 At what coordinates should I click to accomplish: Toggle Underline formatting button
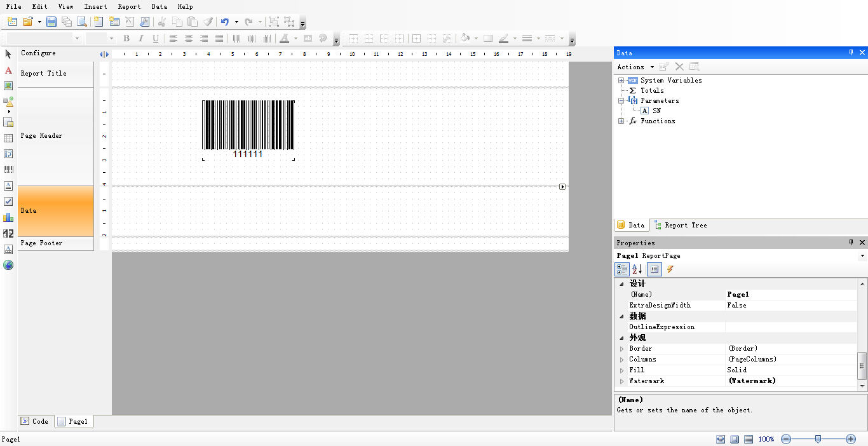coord(156,38)
